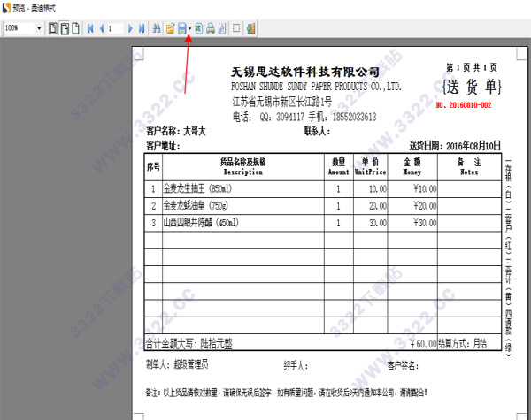Viewport: 531px width, 420px height.
Task: Click the 结算方式: 月结 text
Action: pyautogui.click(x=463, y=344)
